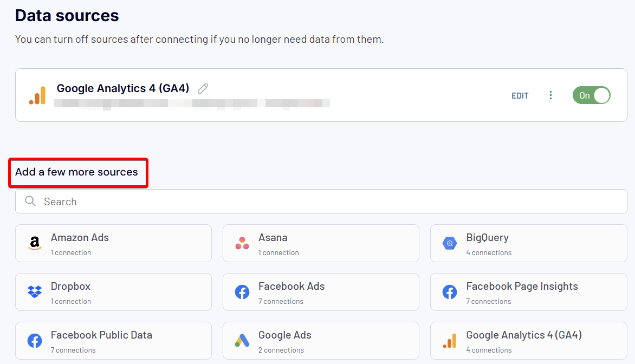Add the Google Analytics 4 (GA4) source card
Screen dimensions: 635x364
point(528,341)
